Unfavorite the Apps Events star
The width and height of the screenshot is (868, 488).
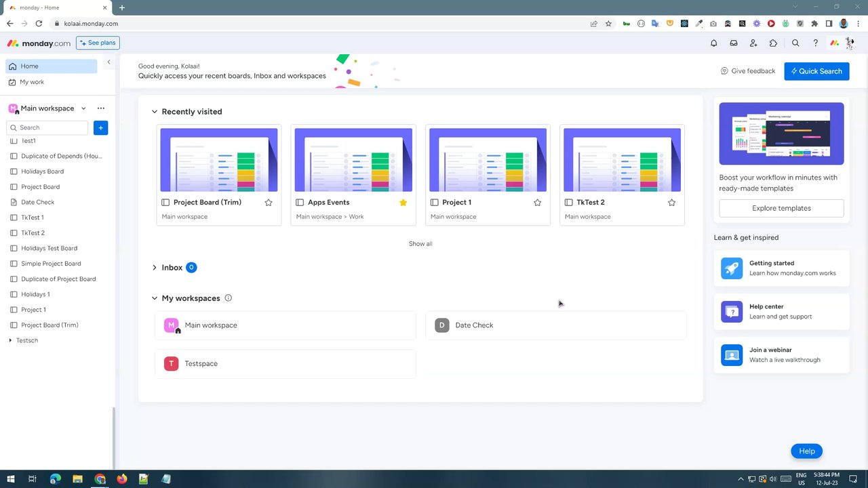[x=403, y=203]
